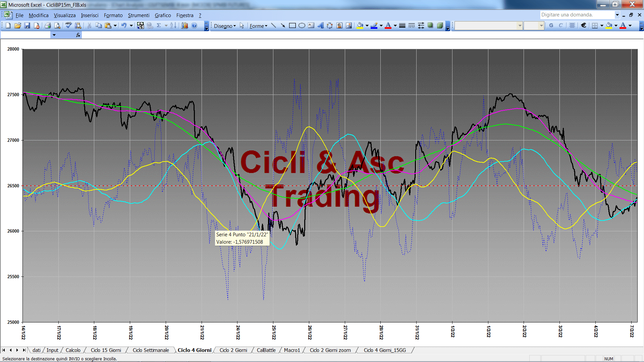
Task: Open a file with the folder icon
Action: pyautogui.click(x=18, y=25)
